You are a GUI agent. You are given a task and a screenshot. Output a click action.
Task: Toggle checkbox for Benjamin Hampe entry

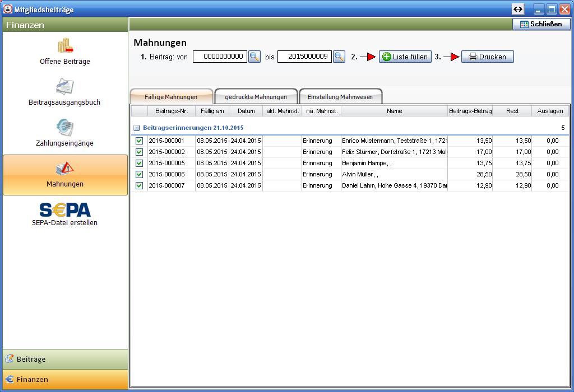[x=140, y=163]
